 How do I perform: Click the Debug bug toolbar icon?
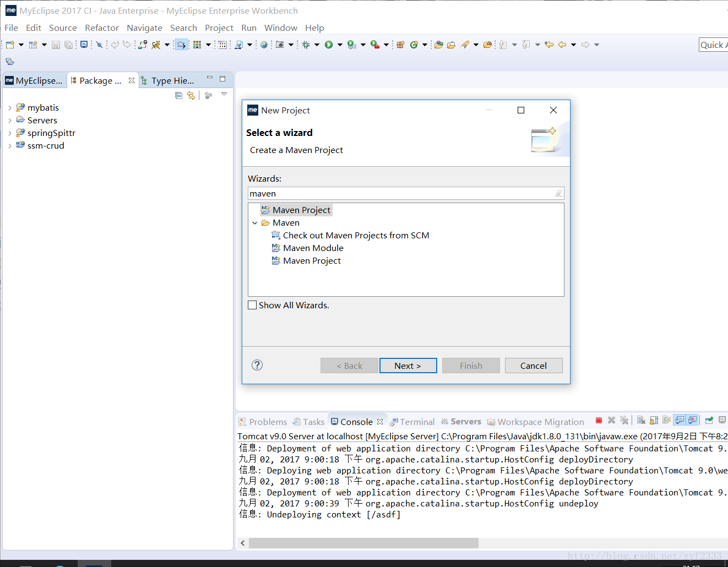pyautogui.click(x=306, y=45)
